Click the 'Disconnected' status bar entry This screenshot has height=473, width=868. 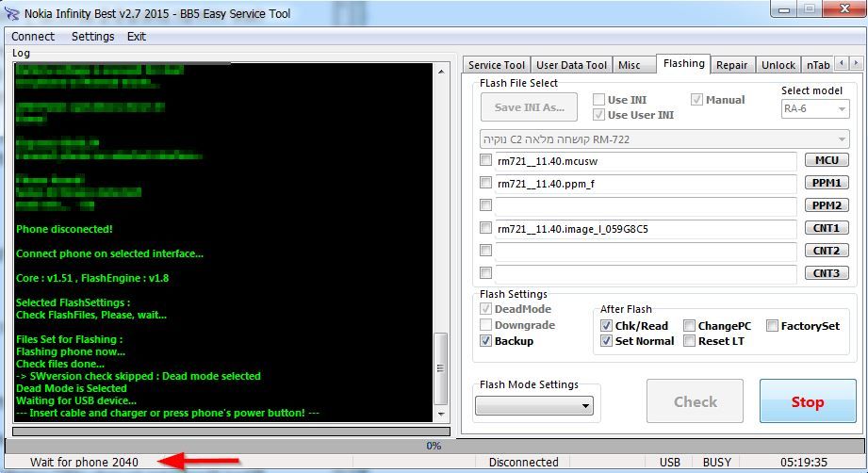pos(524,463)
